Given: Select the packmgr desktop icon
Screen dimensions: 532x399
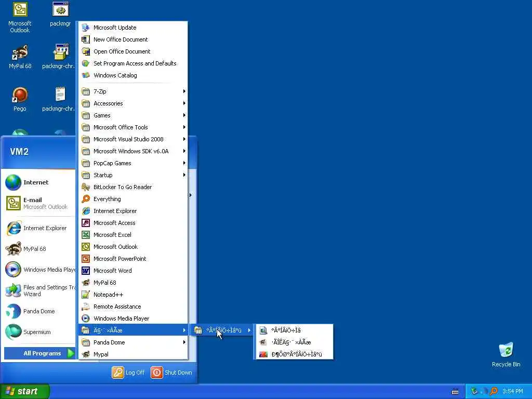Looking at the screenshot, I should [60, 14].
